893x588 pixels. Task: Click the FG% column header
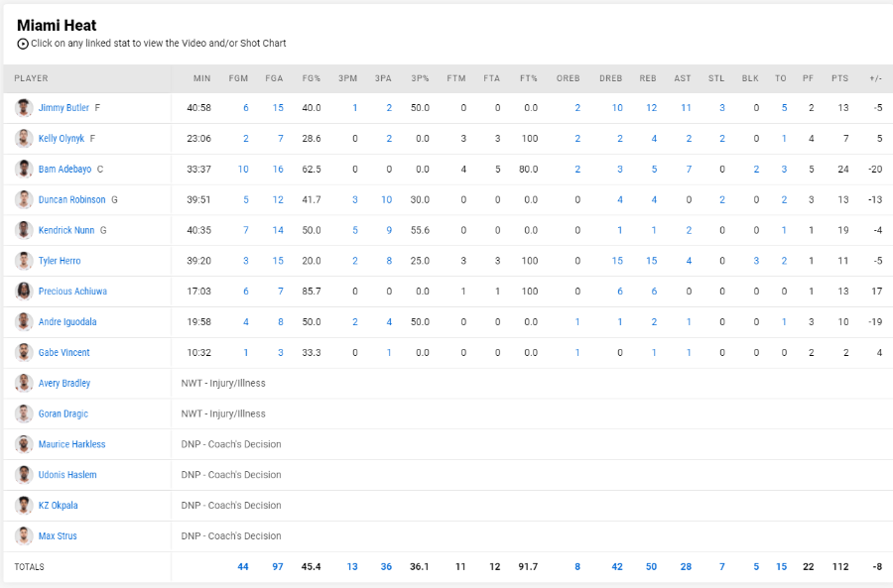tap(312, 78)
